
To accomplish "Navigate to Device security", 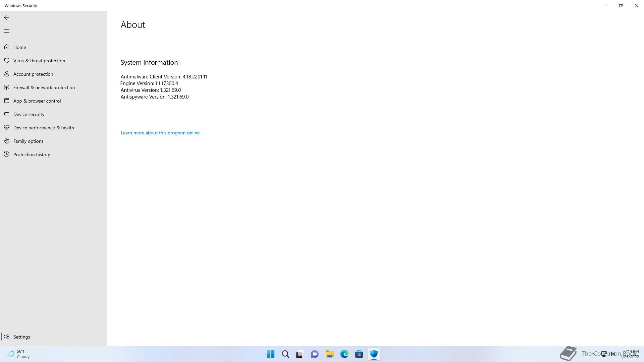I will 54,114.
